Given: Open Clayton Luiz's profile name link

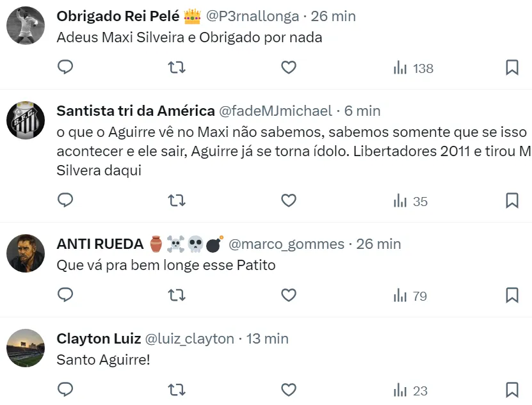Looking at the screenshot, I should click(x=99, y=338).
